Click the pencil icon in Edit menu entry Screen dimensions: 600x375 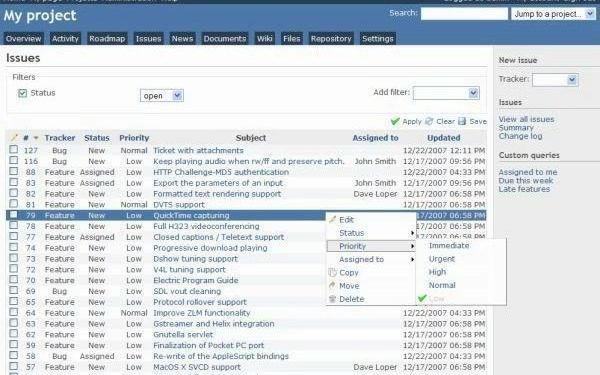point(332,220)
